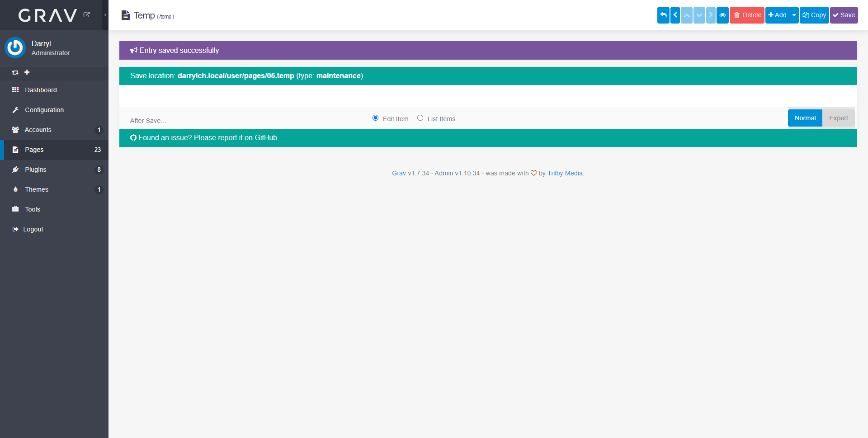Click the Configuration wrench icon
Screen dimensions: 868x438
[x=15, y=110]
